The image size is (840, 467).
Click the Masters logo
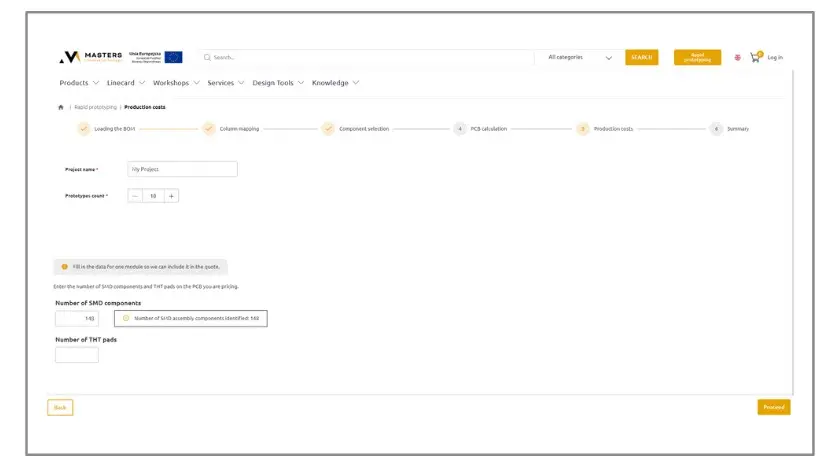point(92,57)
